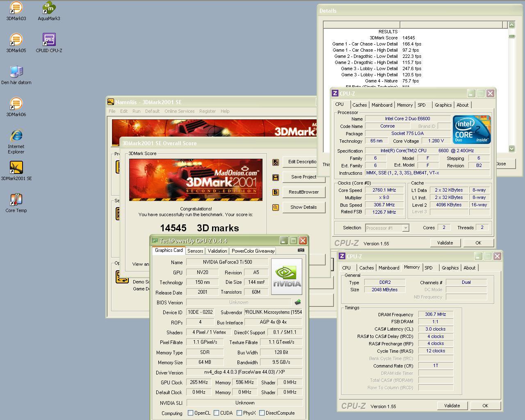Screen dimensions: 525x420
Task: Open the File menu in 3DMark2001 SE
Action: (x=112, y=111)
